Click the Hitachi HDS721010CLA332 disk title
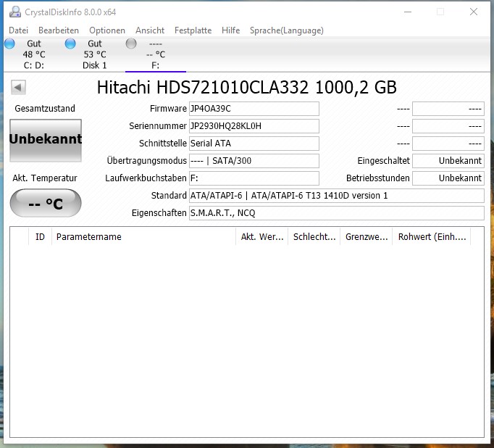 [247, 87]
